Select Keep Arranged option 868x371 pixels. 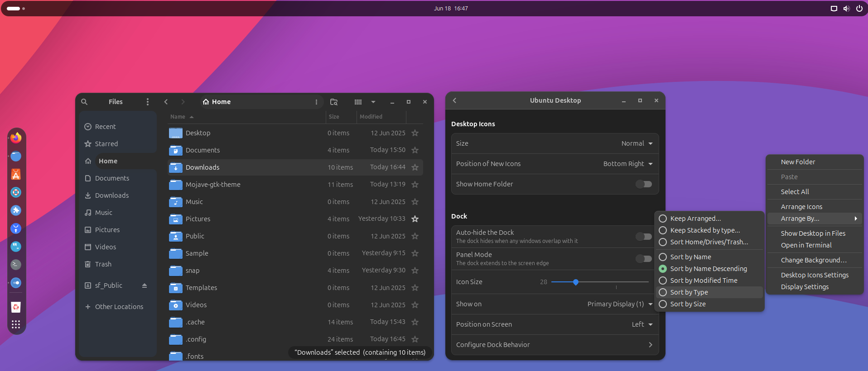(709, 219)
